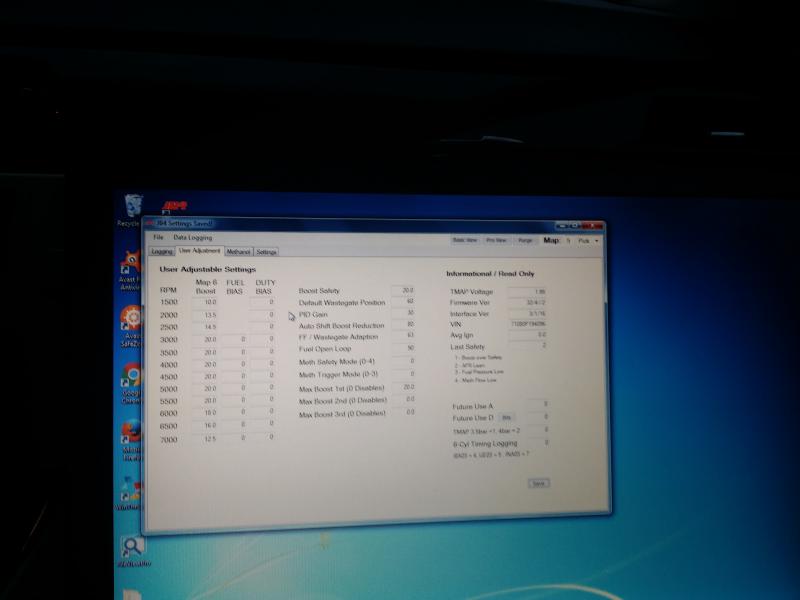Screen dimensions: 800x600
Task: Open the Avast Antivirus desktop shortcut
Action: point(130,270)
